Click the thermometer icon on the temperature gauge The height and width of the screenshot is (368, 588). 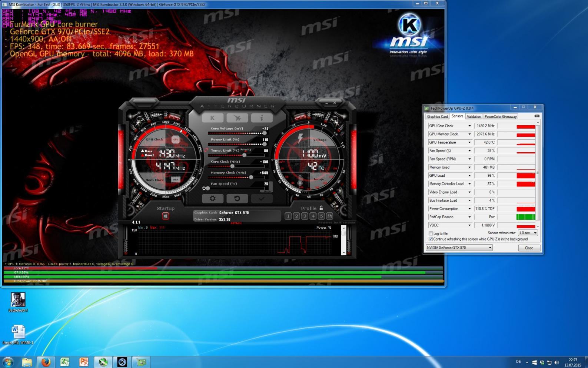[300, 180]
